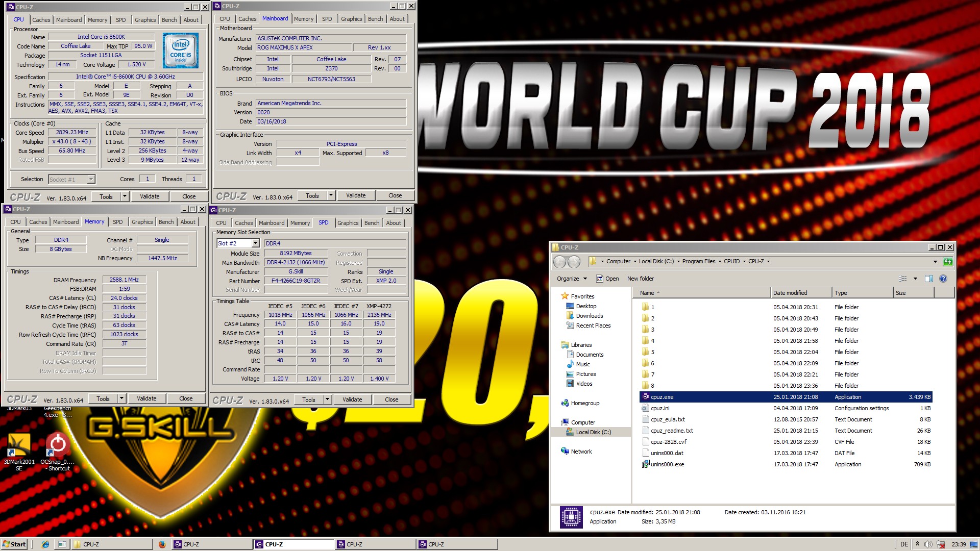The image size is (980, 551).
Task: Click the change view icon in Explorer
Action: (903, 279)
